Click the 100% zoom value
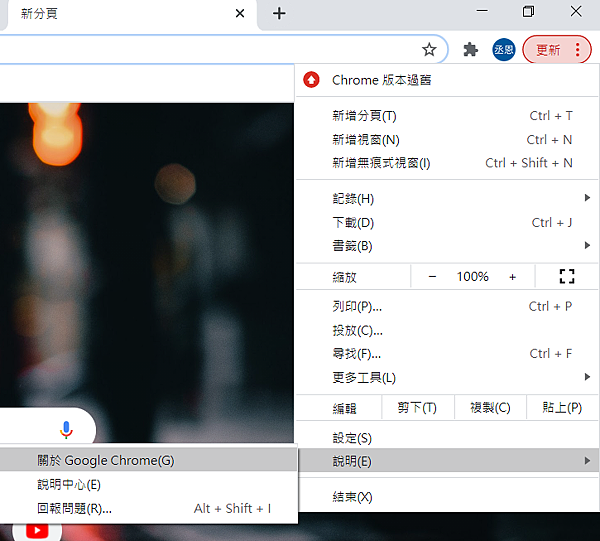The width and height of the screenshot is (600, 541). pos(473,276)
